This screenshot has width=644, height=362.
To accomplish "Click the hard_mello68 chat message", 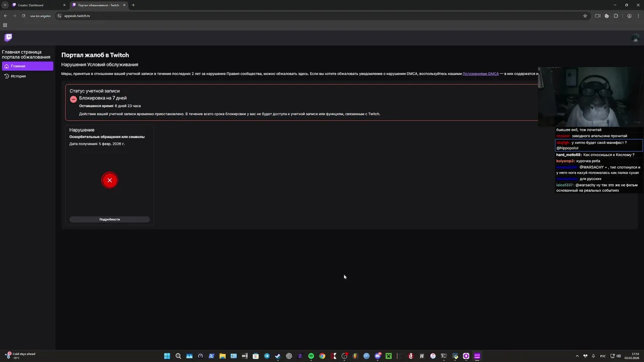I will pyautogui.click(x=595, y=155).
